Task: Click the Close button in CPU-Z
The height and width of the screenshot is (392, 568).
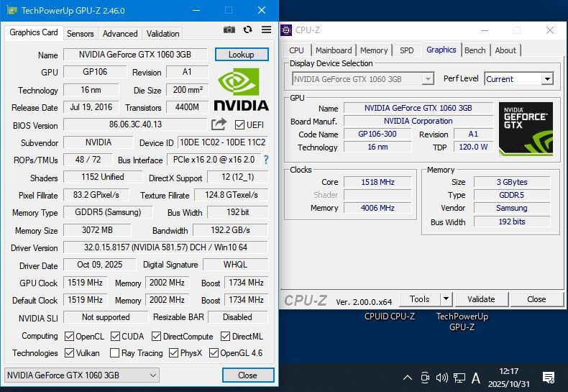Action: 536,299
